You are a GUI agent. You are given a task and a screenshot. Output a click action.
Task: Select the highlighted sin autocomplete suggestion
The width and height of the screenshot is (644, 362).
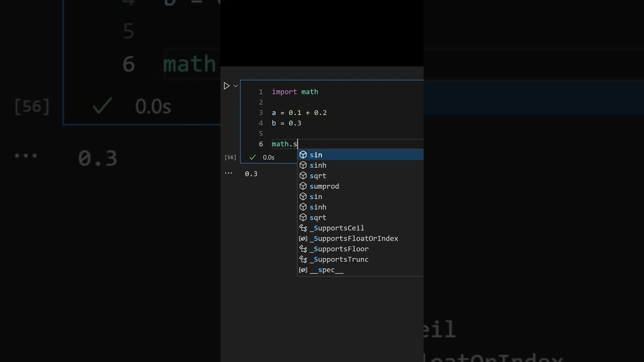pyautogui.click(x=361, y=155)
